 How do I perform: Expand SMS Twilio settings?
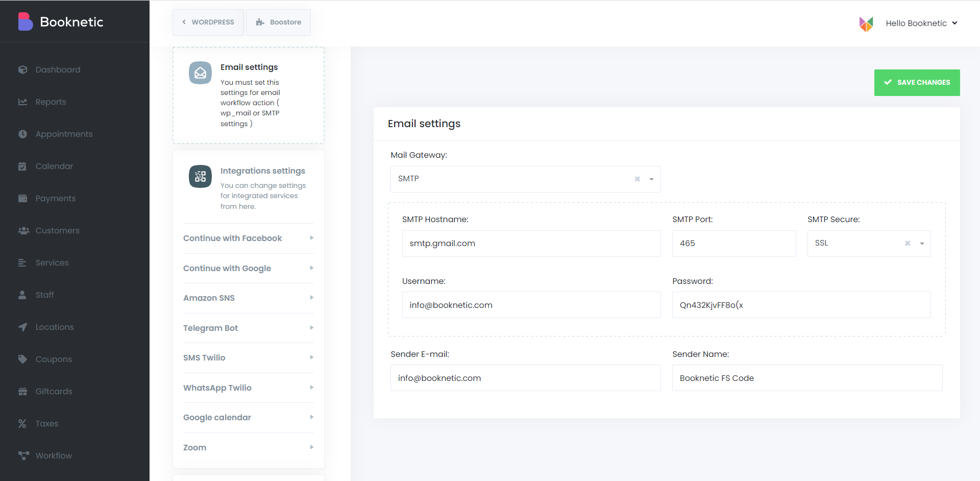click(x=249, y=358)
